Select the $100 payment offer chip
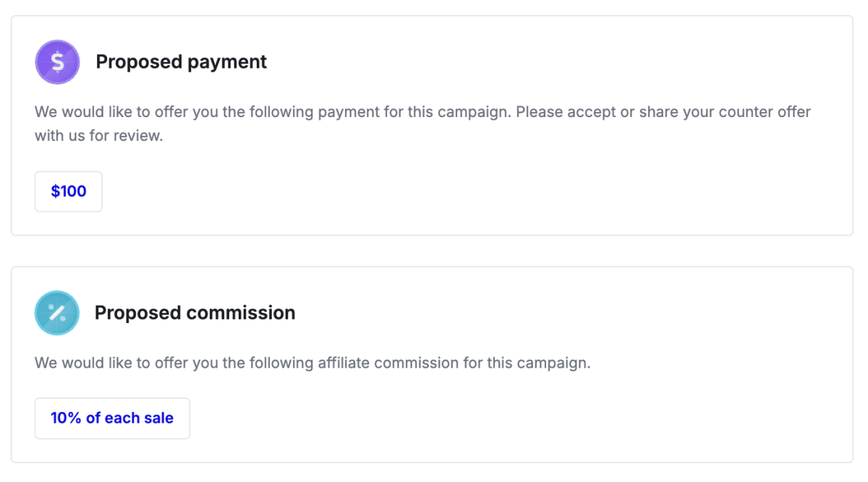Viewport: 868px width, 482px height. (x=69, y=191)
